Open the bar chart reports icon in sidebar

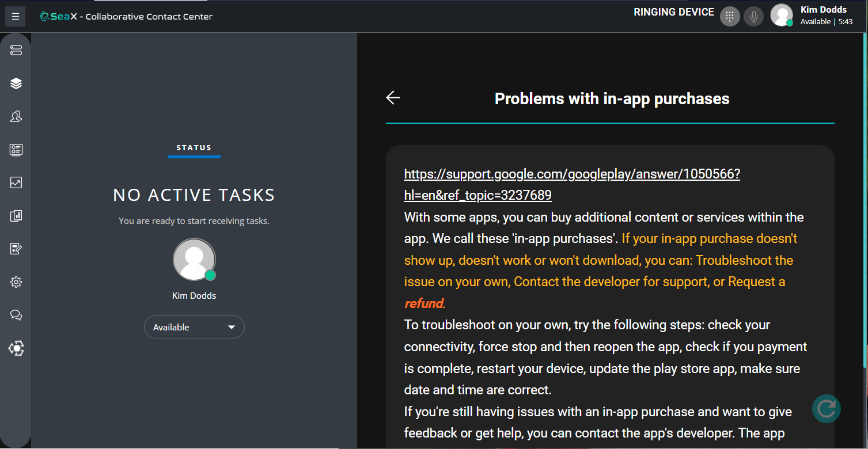point(16,216)
